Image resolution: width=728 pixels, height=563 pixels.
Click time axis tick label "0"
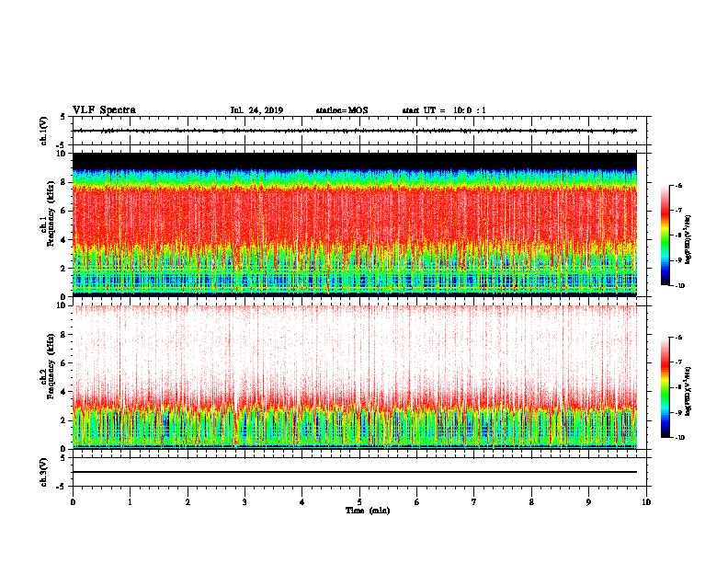coord(73,502)
